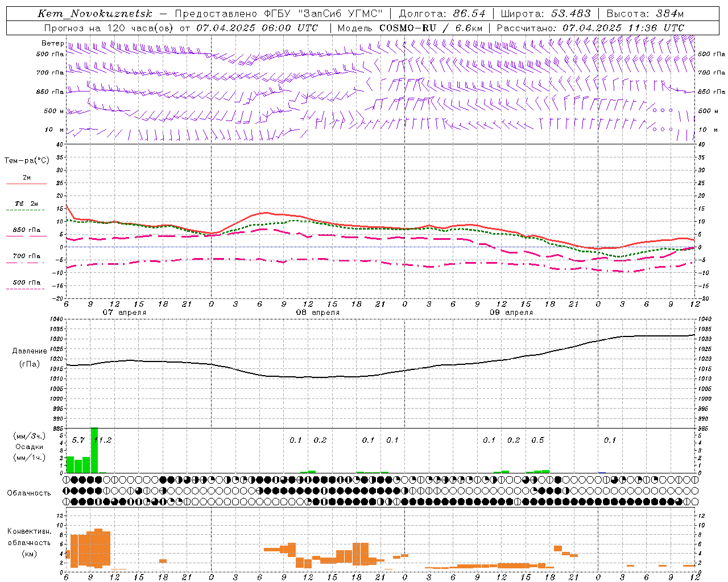Click the 11.2 precipitation value
Screen dimensions: 728x582
[x=102, y=440]
